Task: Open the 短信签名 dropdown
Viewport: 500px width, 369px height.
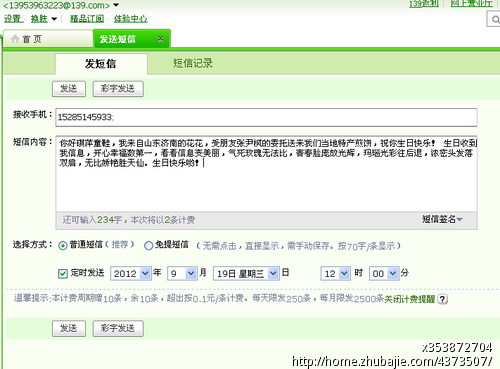Action: 442,219
